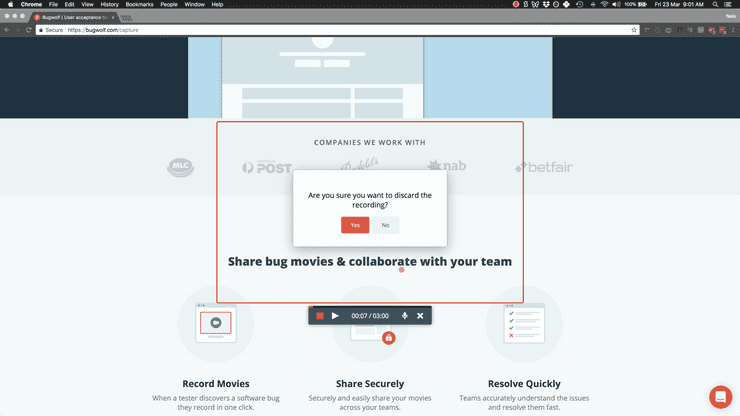
Task: Click the Time Machine menu bar icon
Action: click(x=580, y=4)
